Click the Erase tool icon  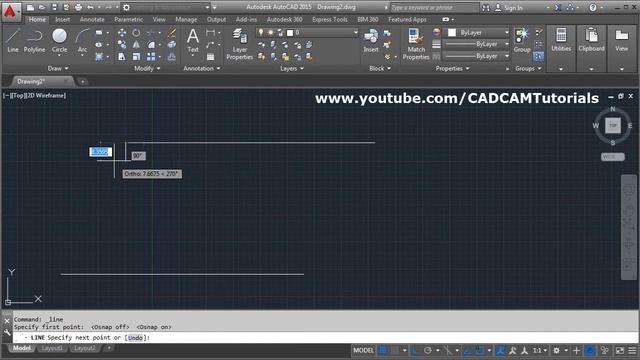(x=172, y=33)
